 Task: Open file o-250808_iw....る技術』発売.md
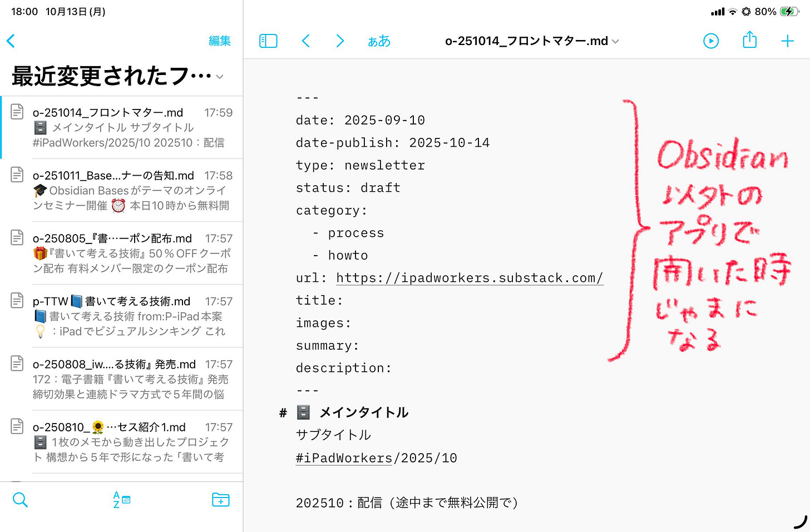(122, 379)
